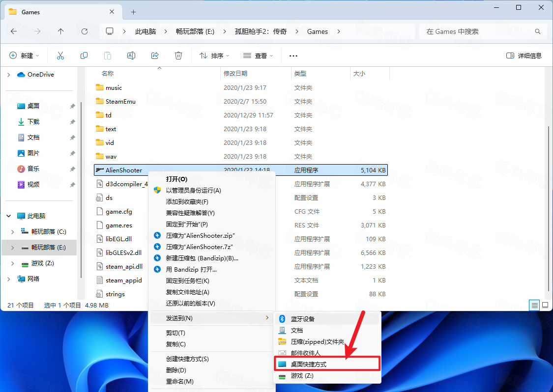Viewport: 553px width, 392px height.
Task: Navigate up one folder level
Action: pos(60,31)
